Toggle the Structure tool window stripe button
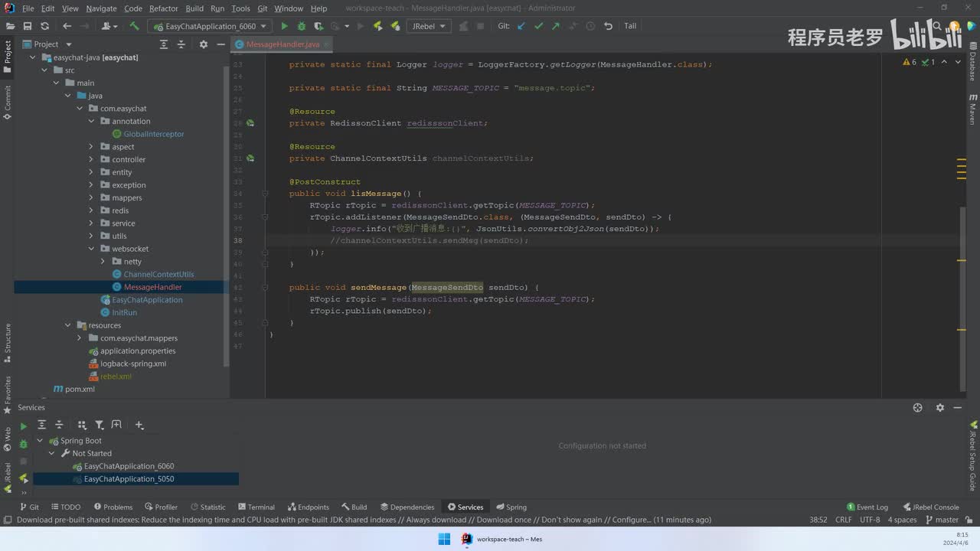The width and height of the screenshot is (980, 551). tap(8, 342)
